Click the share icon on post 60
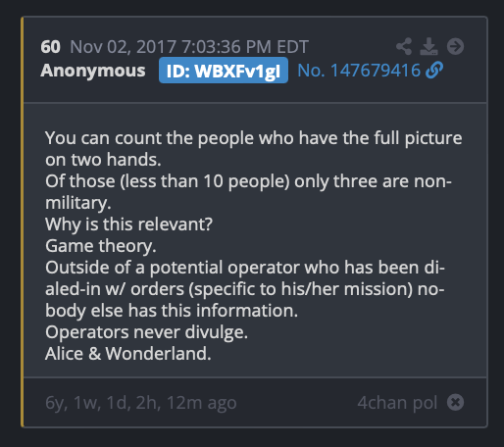The width and height of the screenshot is (504, 447). point(404,46)
